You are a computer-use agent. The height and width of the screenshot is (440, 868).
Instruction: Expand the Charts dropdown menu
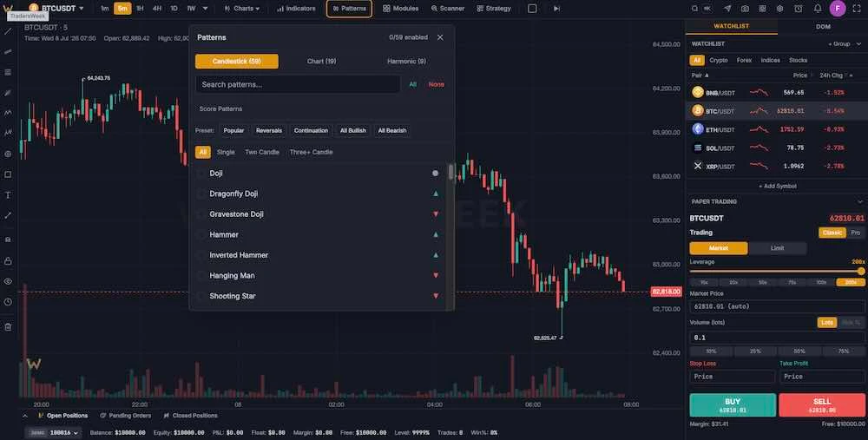242,9
